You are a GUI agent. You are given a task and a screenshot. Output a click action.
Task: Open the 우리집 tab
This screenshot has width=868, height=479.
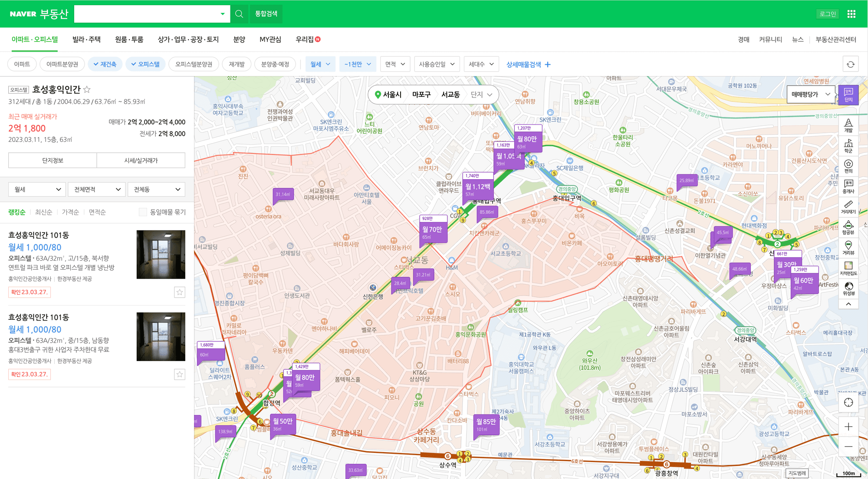tap(308, 39)
